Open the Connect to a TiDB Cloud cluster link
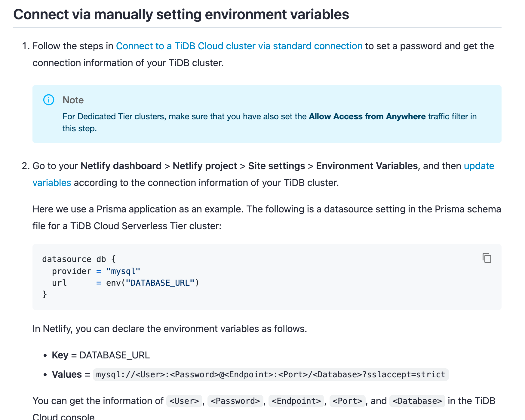Image resolution: width=525 pixels, height=420 pixels. tap(239, 46)
